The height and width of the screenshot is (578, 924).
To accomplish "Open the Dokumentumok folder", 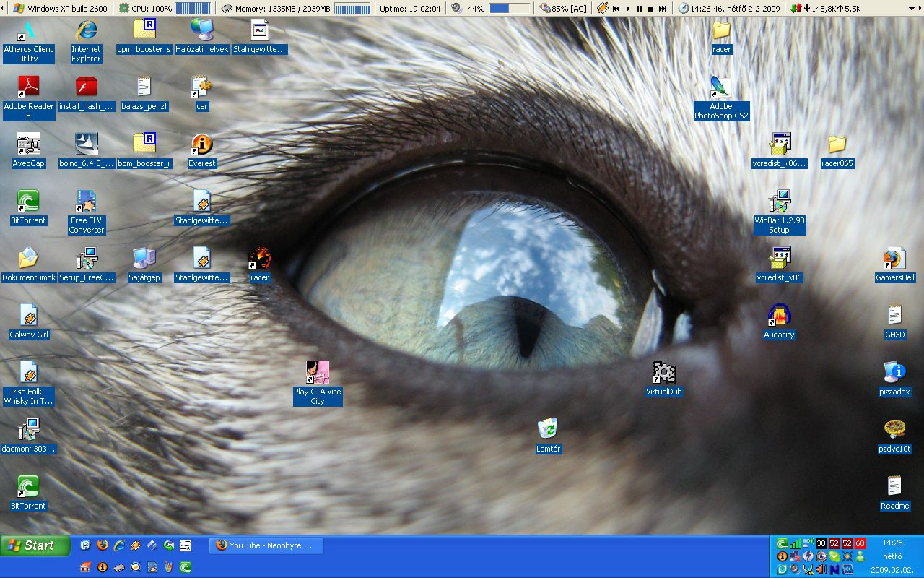I will click(28, 266).
